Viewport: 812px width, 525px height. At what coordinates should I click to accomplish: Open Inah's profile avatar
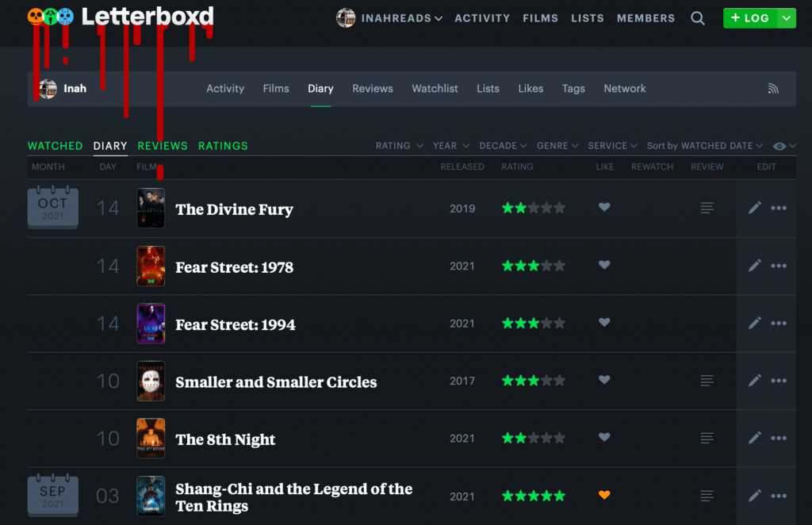(48, 89)
